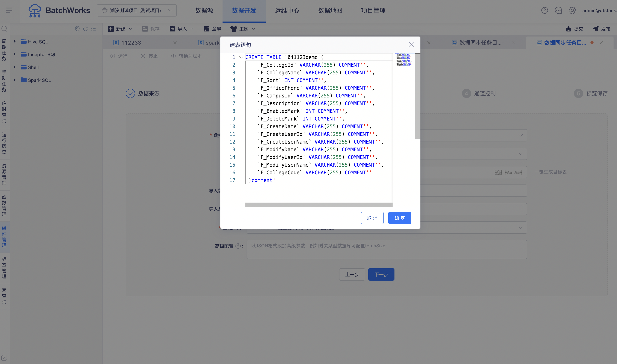Open the settings gear icon
The image size is (617, 364).
572,11
